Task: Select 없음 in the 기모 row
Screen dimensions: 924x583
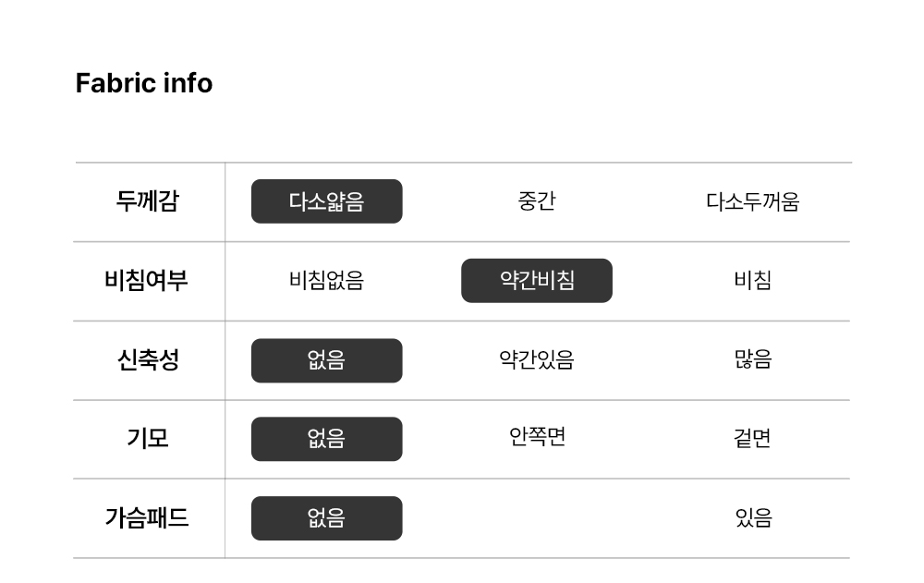Action: click(326, 439)
